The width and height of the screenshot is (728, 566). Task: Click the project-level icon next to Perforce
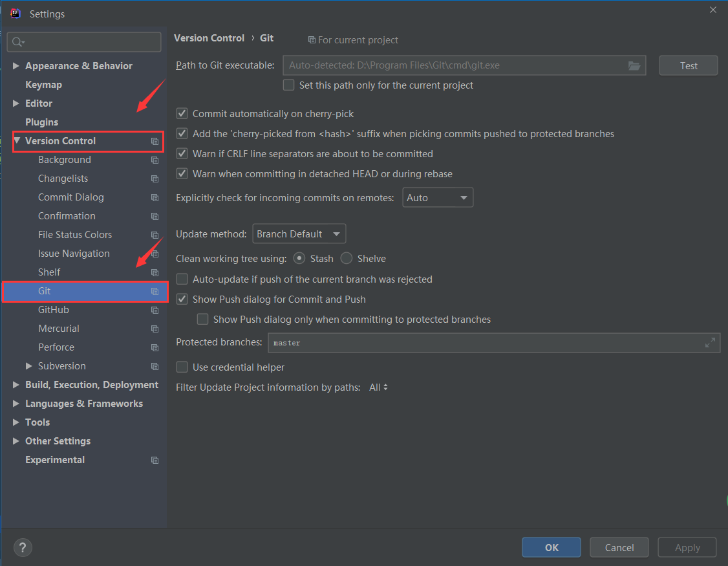click(155, 347)
